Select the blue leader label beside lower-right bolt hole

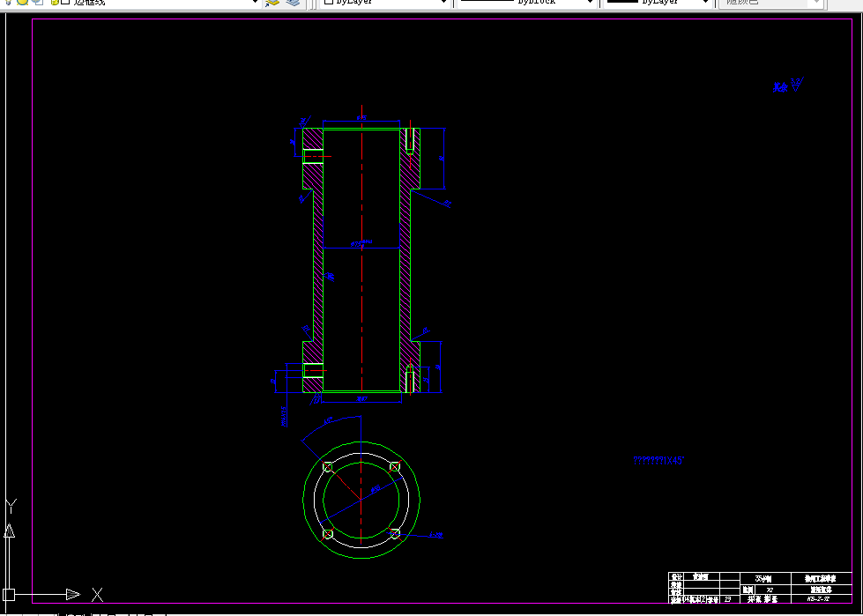click(436, 535)
